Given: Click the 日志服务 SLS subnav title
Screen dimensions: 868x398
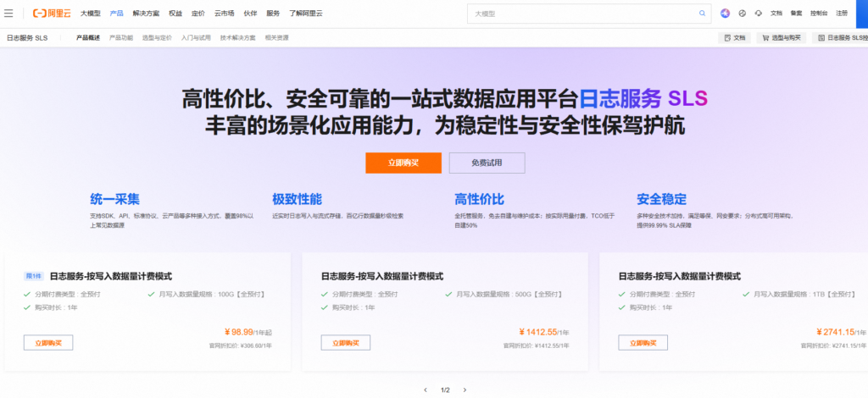Looking at the screenshot, I should [27, 38].
